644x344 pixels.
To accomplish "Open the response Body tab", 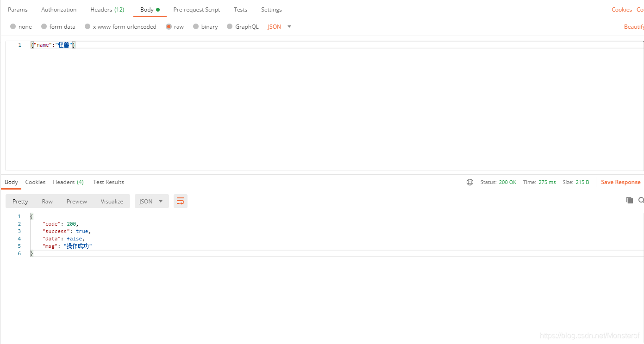I will [11, 182].
